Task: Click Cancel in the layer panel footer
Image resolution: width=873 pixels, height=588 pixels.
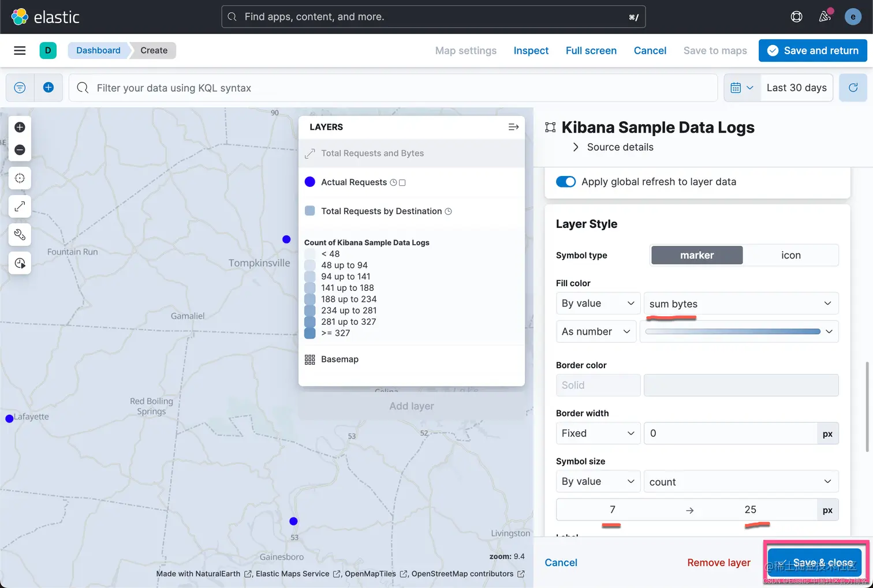Action: (561, 563)
